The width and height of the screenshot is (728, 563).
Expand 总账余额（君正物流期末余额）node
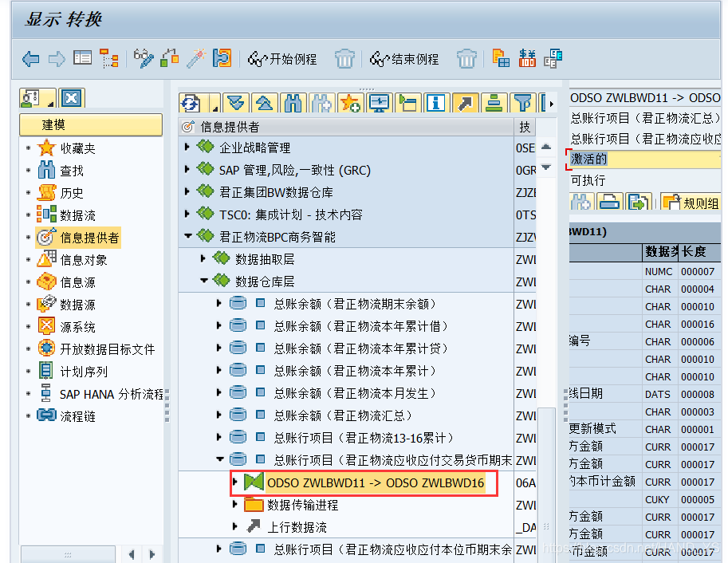[x=218, y=303]
